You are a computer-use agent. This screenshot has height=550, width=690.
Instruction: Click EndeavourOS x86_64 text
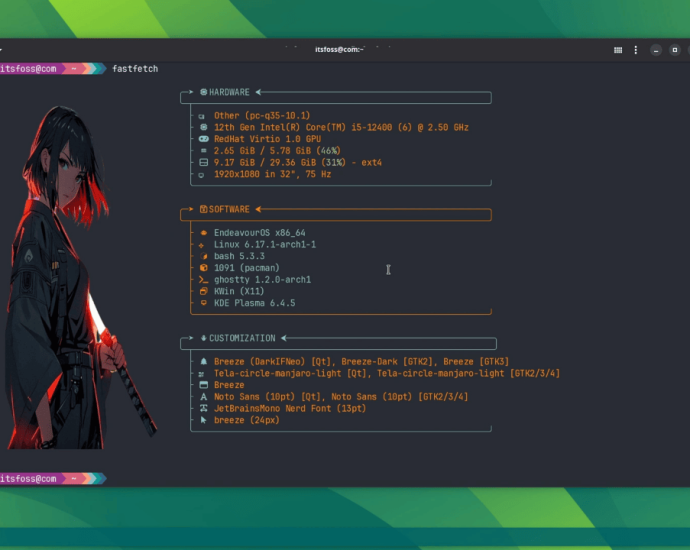[260, 232]
